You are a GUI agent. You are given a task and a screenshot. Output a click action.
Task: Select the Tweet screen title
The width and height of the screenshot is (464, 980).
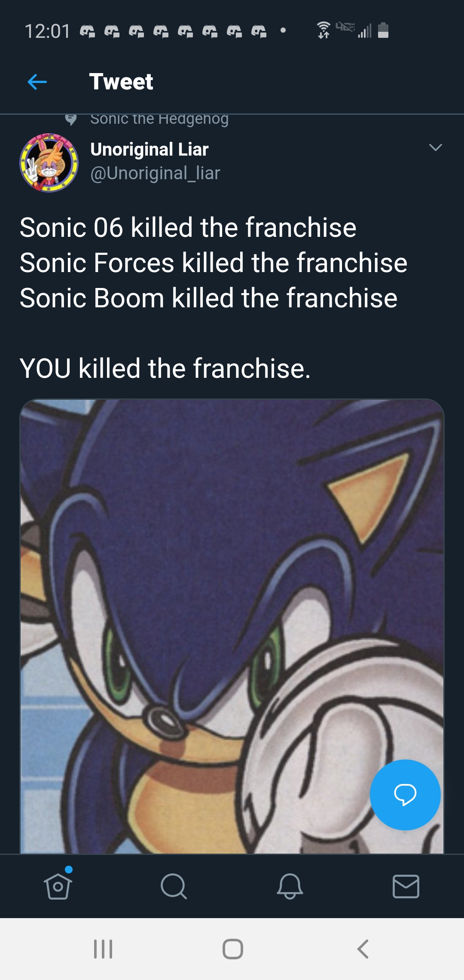tap(121, 81)
